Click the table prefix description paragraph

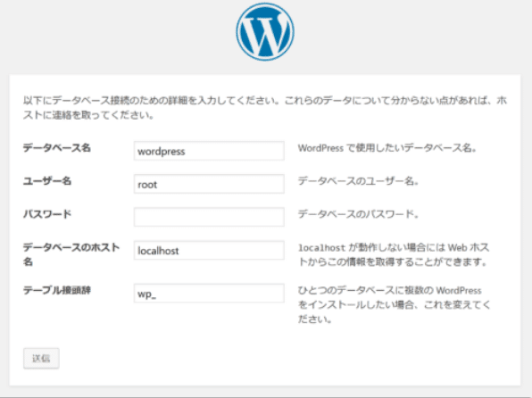[x=395, y=304]
